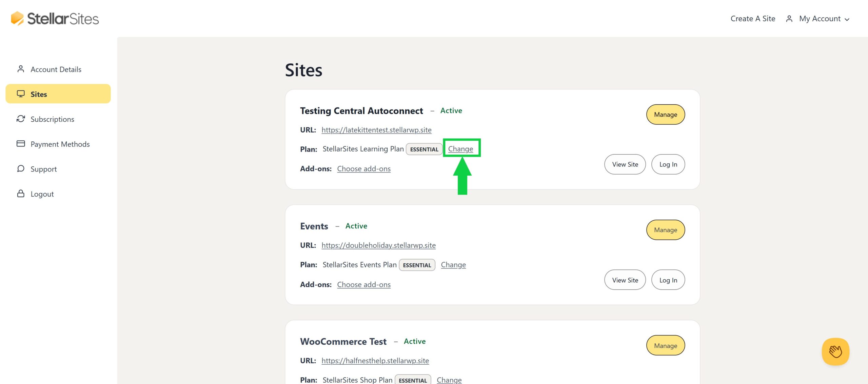Screen dimensions: 868x384
Task: Select the Account Details person icon
Action: (21, 68)
